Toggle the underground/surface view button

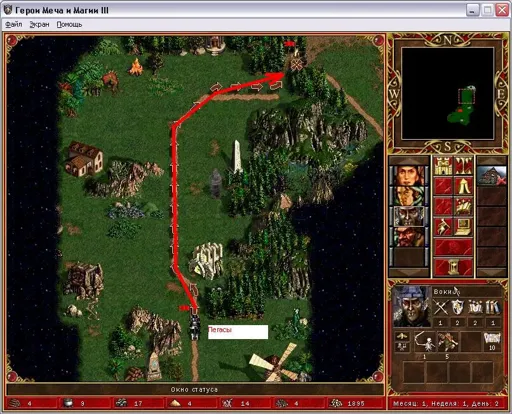[x=463, y=166]
